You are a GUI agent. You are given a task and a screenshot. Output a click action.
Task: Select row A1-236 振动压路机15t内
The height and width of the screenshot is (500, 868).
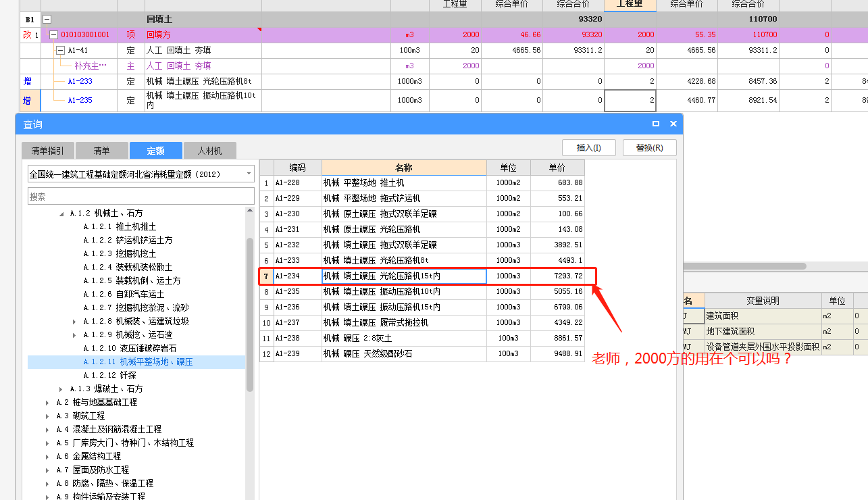[x=422, y=307]
